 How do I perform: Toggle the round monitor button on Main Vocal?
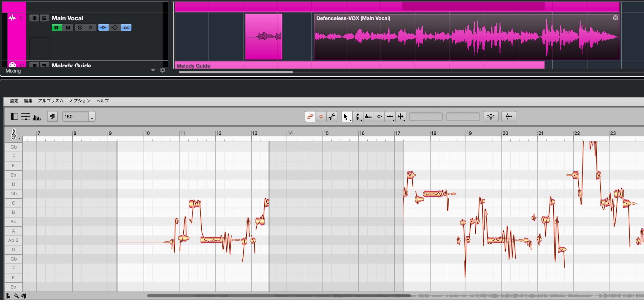(91, 27)
